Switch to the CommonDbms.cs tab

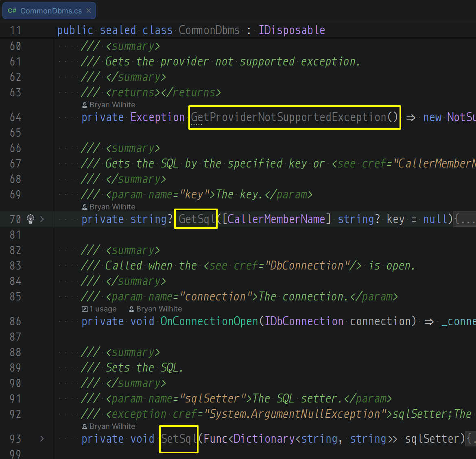click(x=49, y=11)
